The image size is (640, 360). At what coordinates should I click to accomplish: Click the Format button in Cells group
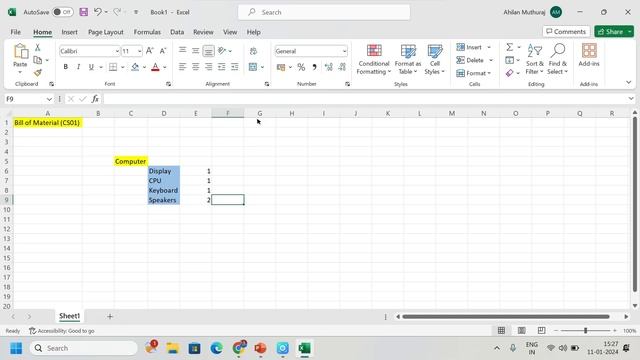pos(473,73)
